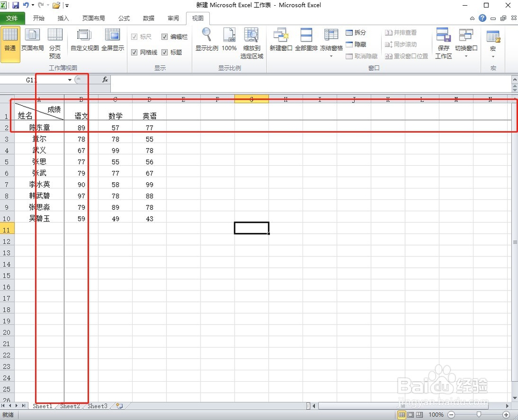Enter Full Screen (全屏显示) mode
This screenshot has height=420, width=518.
[112, 40]
